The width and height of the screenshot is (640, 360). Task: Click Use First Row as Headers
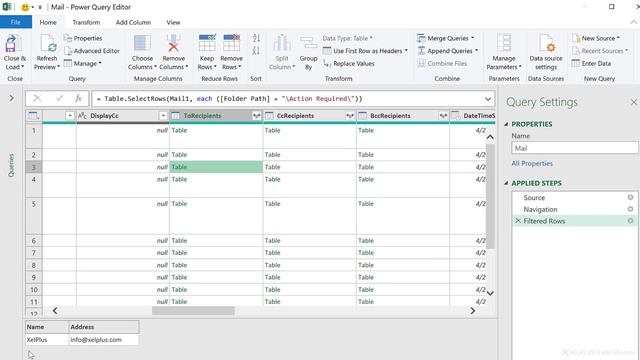click(x=365, y=51)
